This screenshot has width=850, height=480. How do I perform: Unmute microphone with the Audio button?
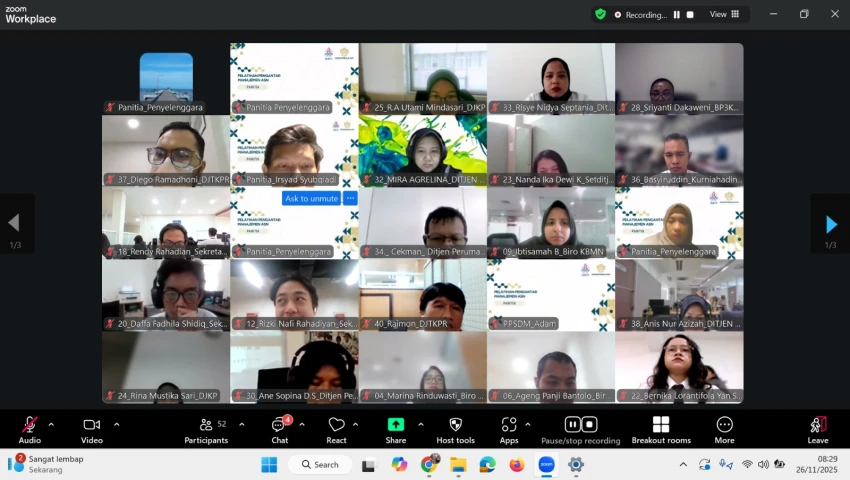coord(30,430)
